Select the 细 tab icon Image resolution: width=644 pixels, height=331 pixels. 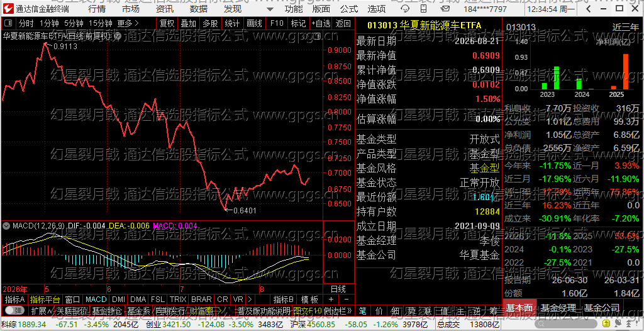395,310
